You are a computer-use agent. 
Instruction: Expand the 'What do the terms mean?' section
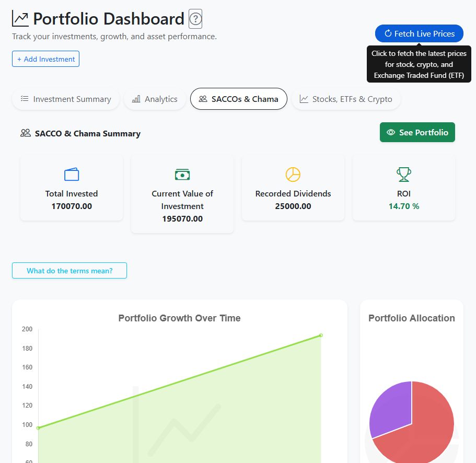pyautogui.click(x=69, y=271)
